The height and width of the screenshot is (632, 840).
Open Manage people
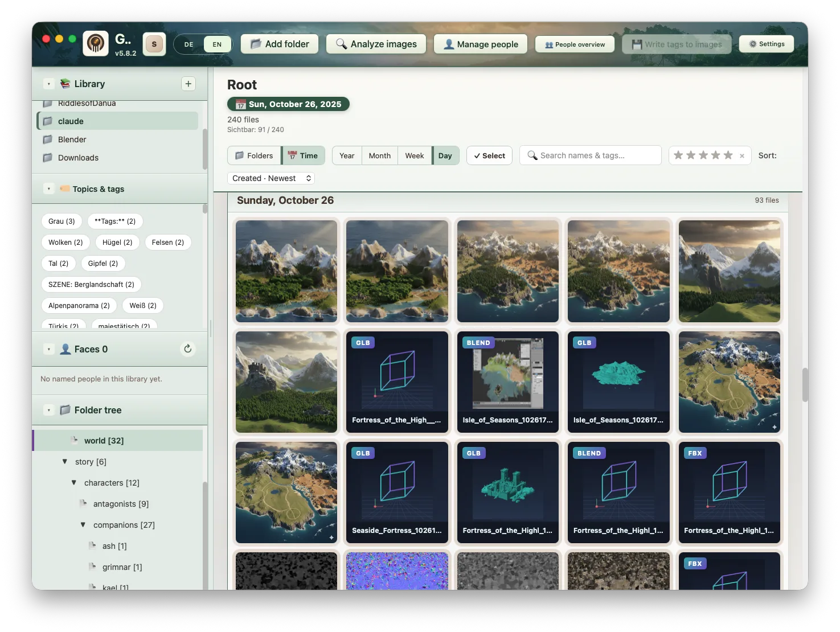coord(481,44)
